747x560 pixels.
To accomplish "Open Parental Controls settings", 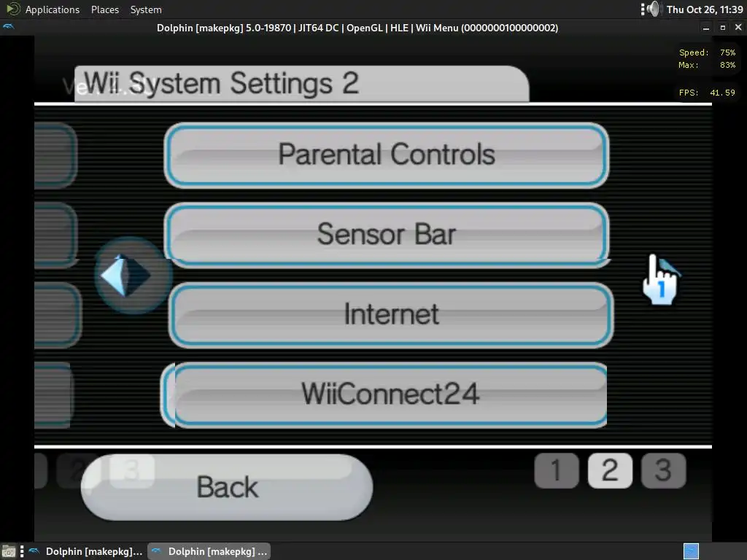I will coord(387,155).
